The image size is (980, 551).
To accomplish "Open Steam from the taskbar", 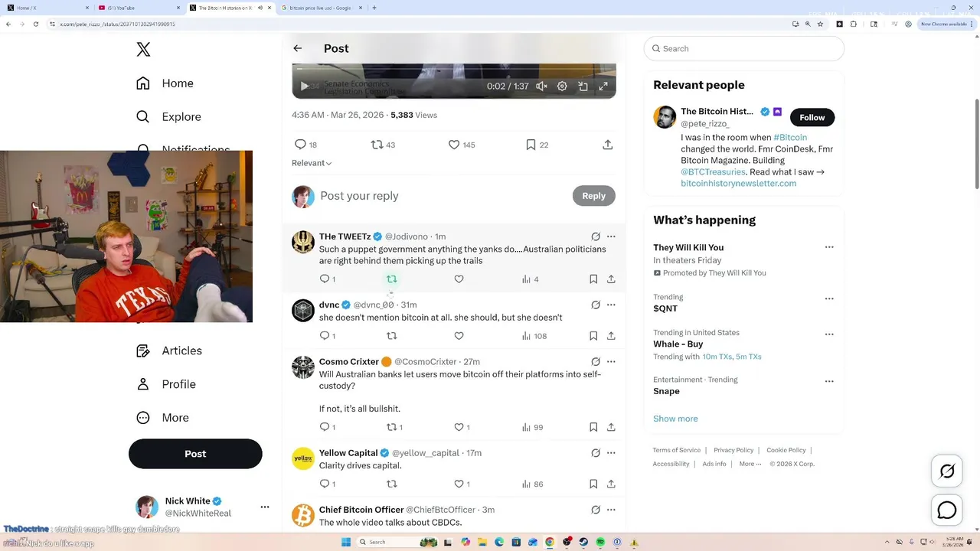I will click(x=583, y=542).
